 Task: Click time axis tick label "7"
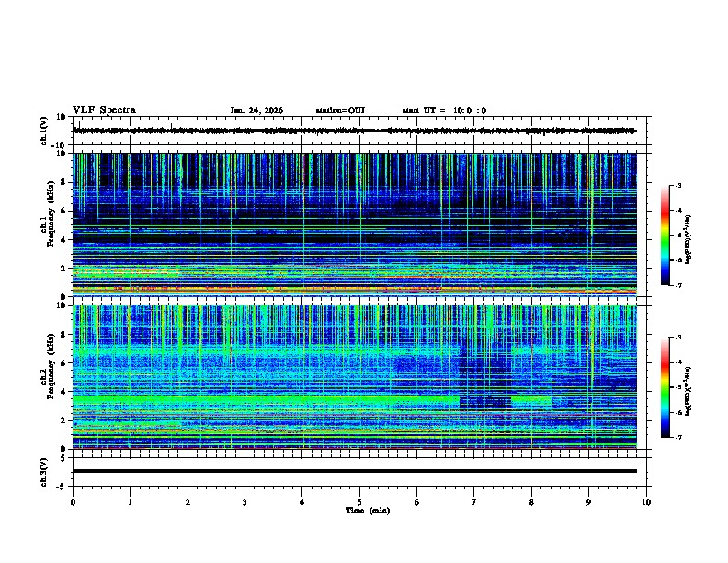tap(474, 502)
